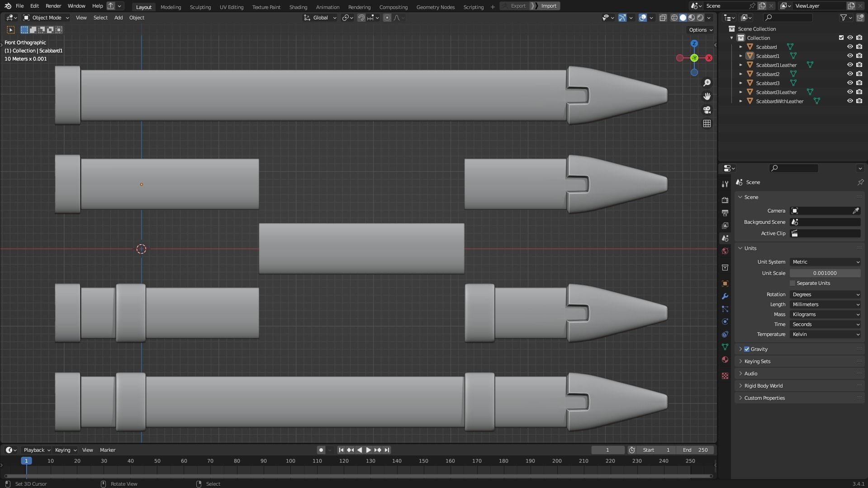Screen dimensions: 868x488
Task: Open the View Layer properties tab
Action: (725, 225)
